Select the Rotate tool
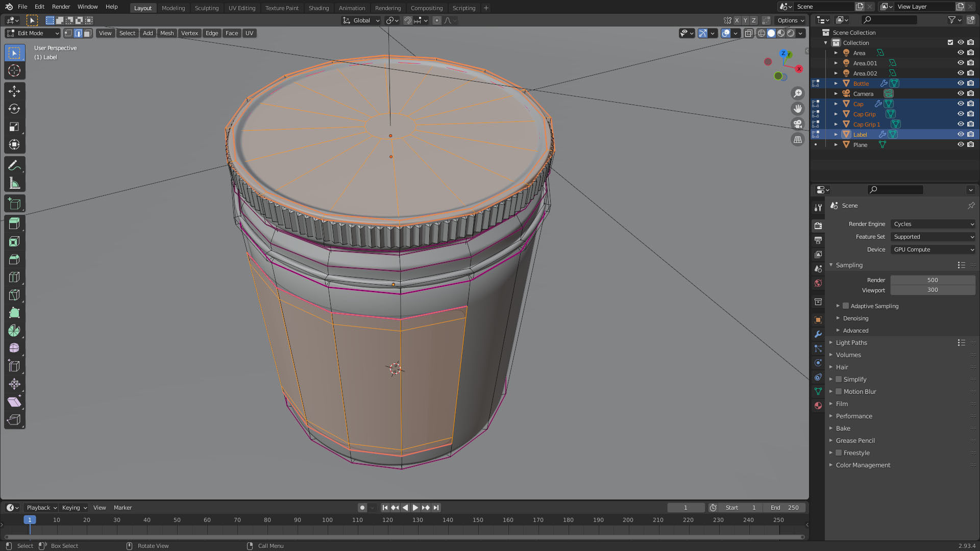980x551 pixels. pos(14,109)
